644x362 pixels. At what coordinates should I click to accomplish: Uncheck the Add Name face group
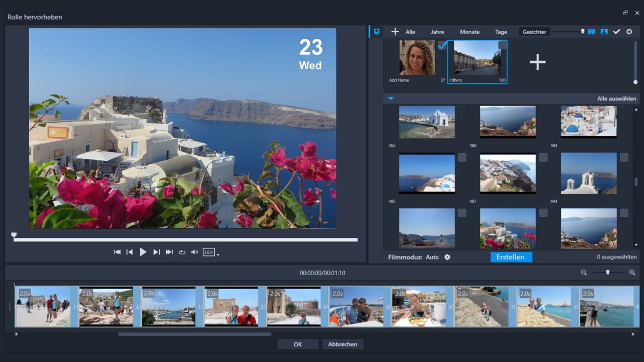coord(442,46)
